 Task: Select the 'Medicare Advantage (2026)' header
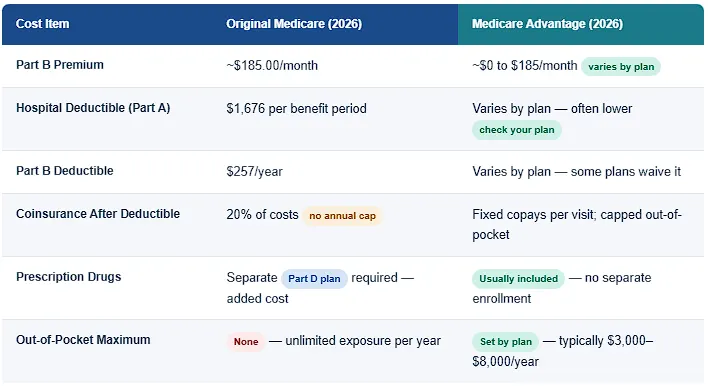coord(547,24)
